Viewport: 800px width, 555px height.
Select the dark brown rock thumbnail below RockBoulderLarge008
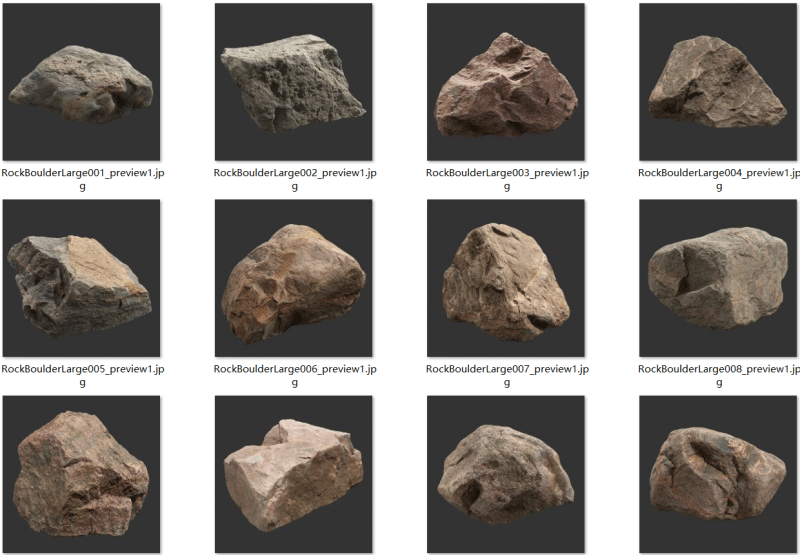718,474
